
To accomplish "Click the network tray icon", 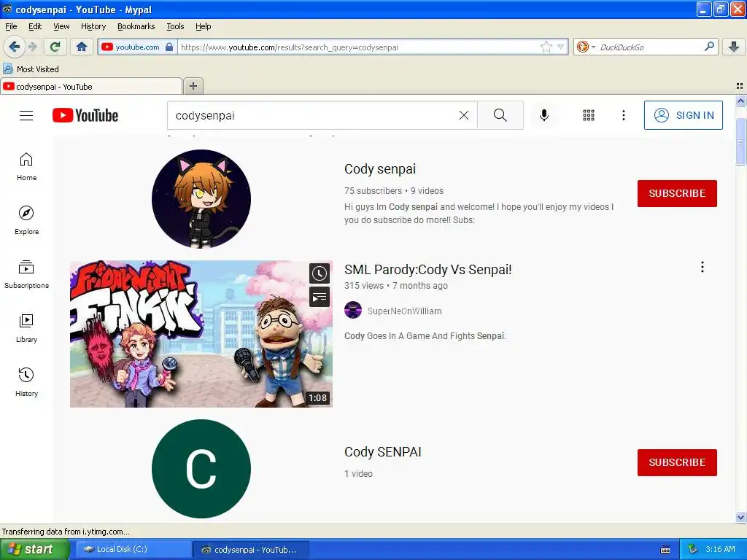I will pos(692,550).
